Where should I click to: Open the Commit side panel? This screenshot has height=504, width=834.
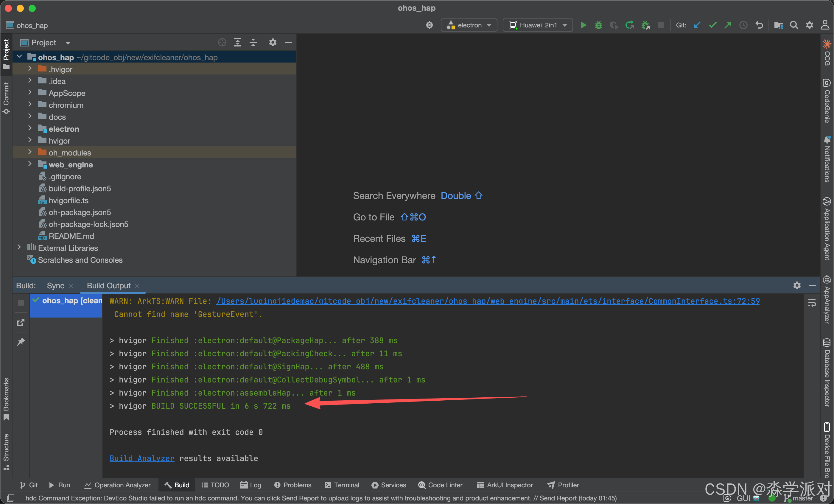(x=6, y=98)
